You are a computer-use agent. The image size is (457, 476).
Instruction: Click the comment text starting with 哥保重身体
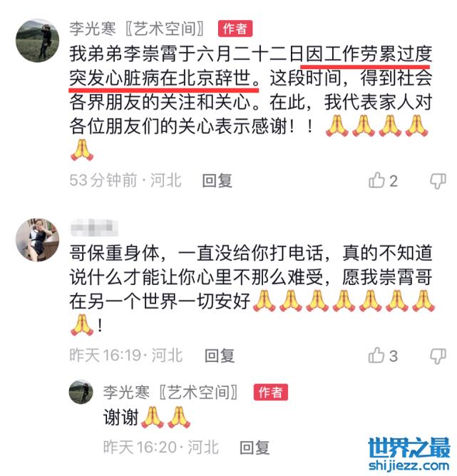point(251,289)
